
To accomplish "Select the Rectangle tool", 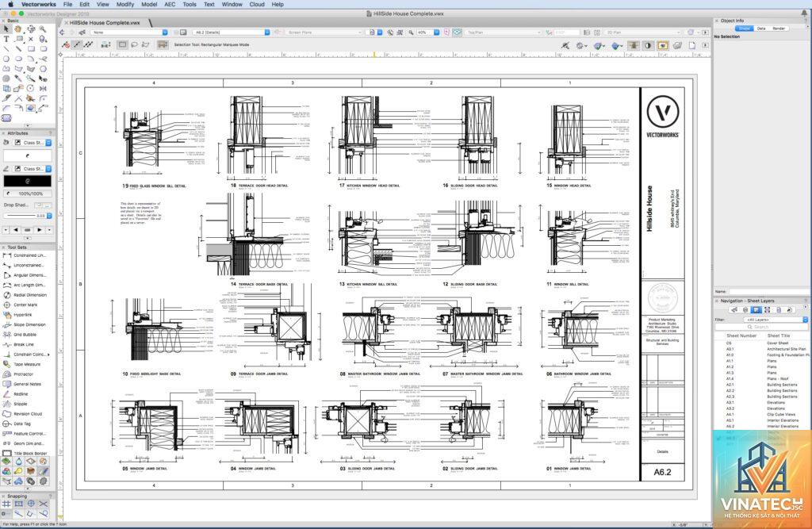I will [31, 48].
